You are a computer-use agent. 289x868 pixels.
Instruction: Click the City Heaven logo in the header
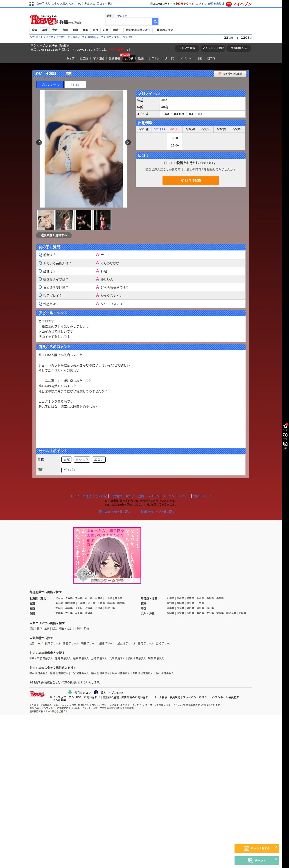(44, 20)
